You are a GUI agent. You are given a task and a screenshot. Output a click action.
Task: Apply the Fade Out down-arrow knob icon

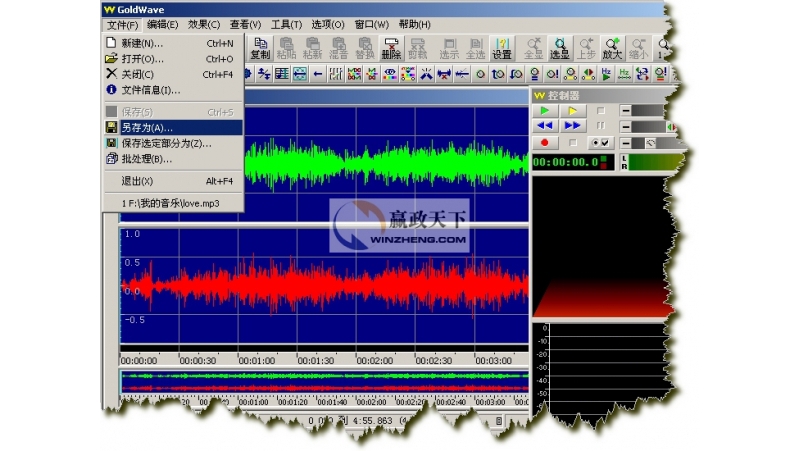(x=516, y=74)
